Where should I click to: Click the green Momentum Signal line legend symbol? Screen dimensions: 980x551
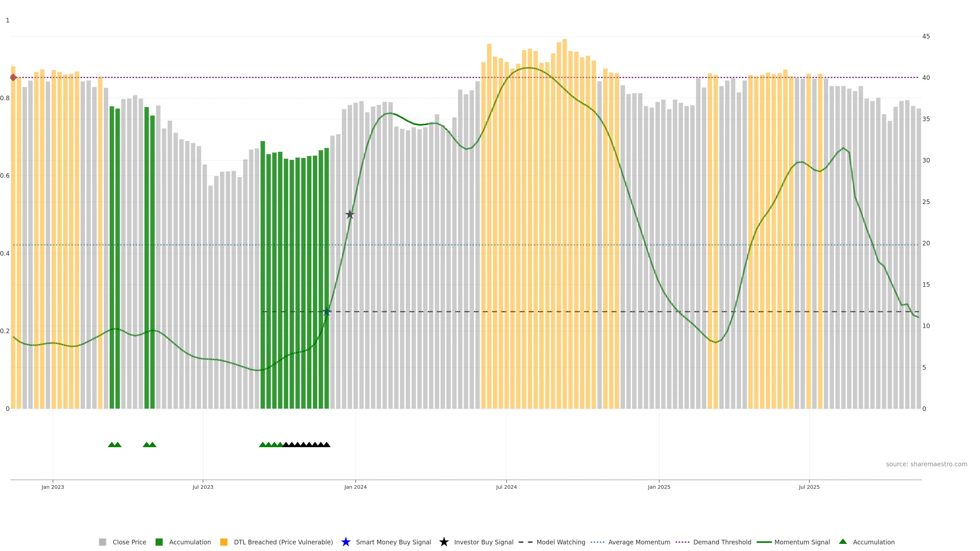pyautogui.click(x=764, y=542)
